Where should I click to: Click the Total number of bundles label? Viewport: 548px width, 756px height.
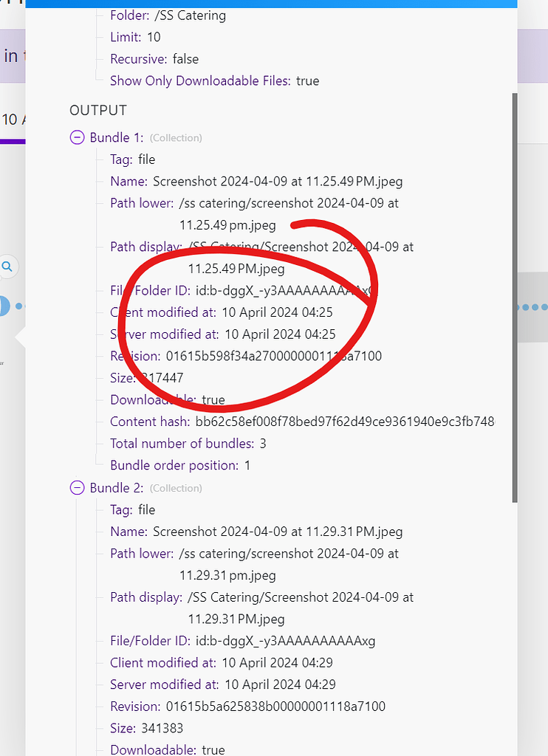click(182, 444)
